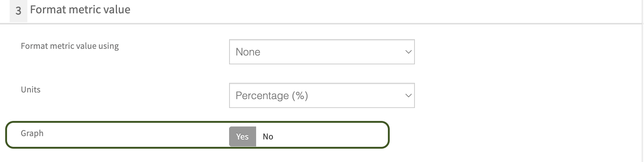
Task: Click the Format metric value section heading
Action: click(x=80, y=9)
